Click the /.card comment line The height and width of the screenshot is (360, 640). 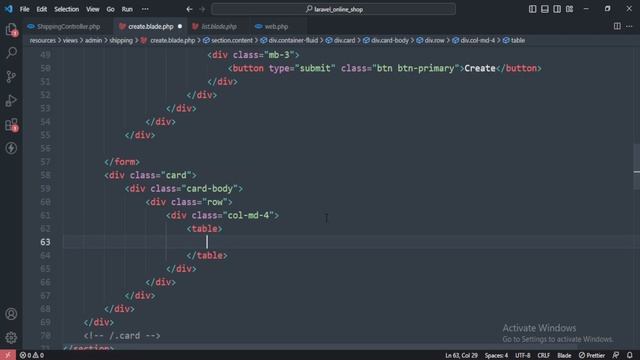pos(122,336)
